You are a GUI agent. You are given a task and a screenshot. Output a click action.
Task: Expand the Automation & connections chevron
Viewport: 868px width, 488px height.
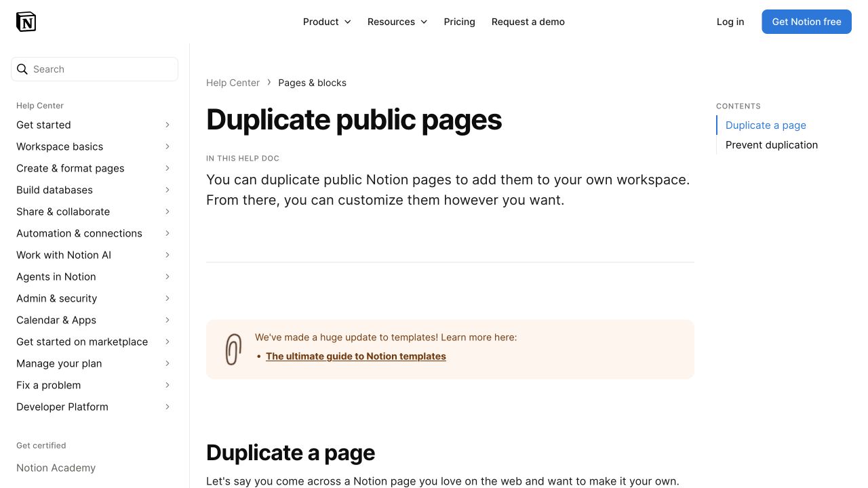pos(167,233)
